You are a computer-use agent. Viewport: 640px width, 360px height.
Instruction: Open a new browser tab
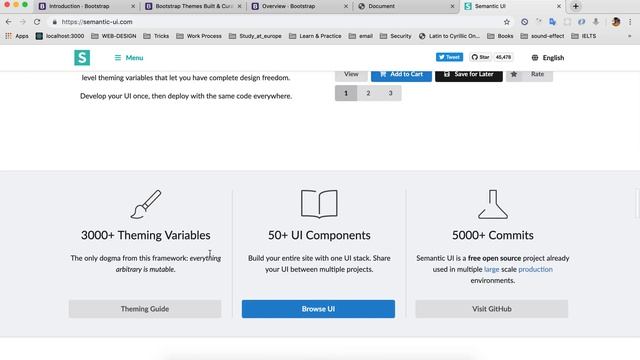click(x=576, y=6)
